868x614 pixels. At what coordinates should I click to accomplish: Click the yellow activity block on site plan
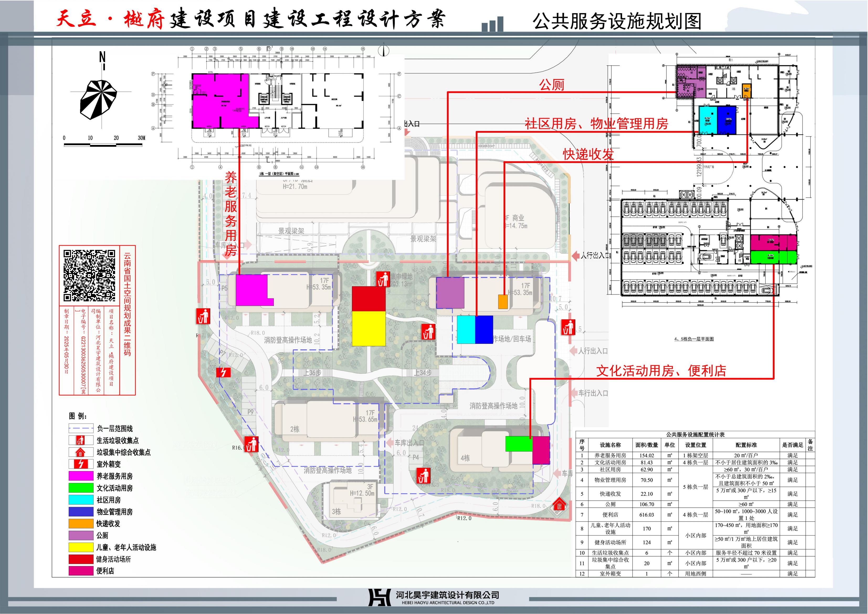(x=369, y=328)
